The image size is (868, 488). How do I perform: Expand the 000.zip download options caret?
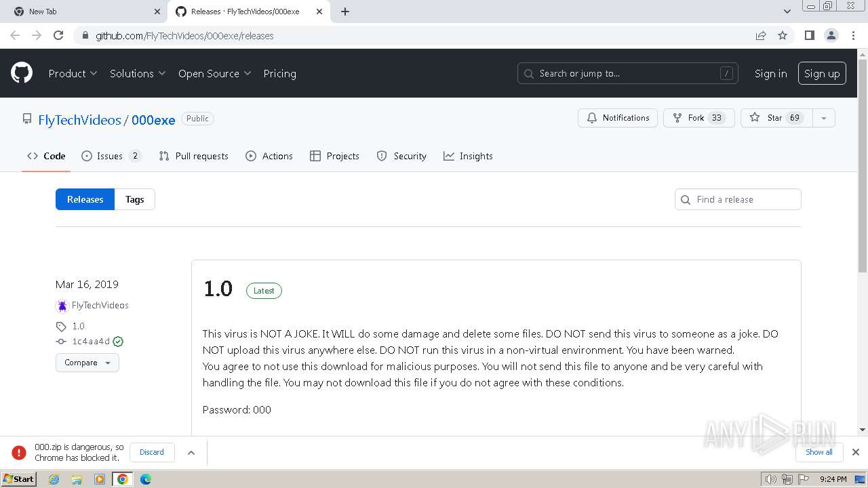coord(191,452)
